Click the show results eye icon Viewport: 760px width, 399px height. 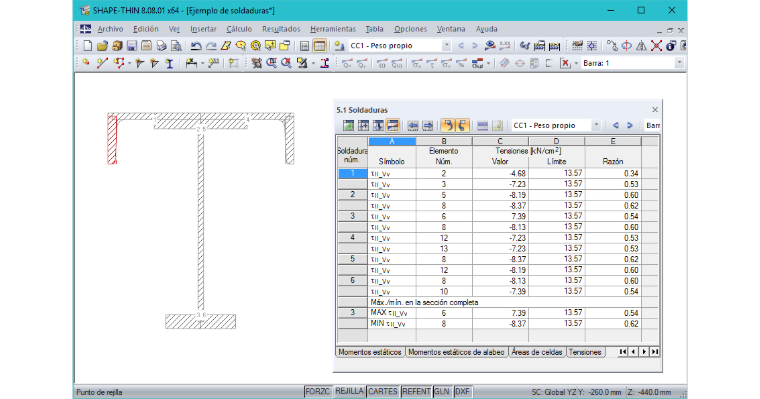click(491, 46)
